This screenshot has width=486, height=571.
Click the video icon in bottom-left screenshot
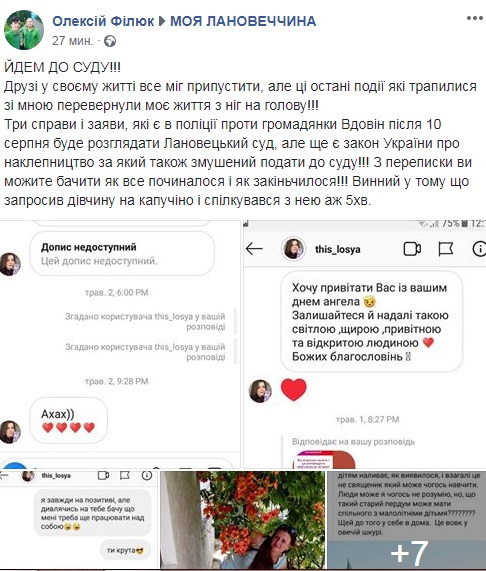pyautogui.click(x=103, y=475)
